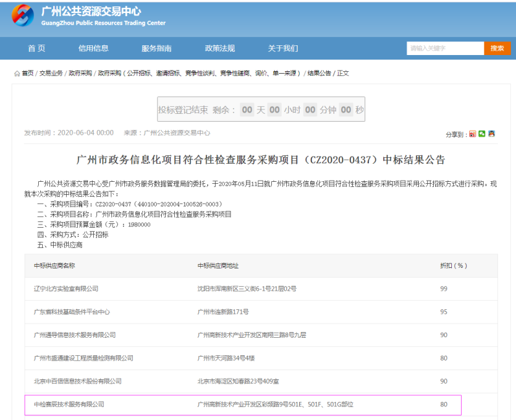Image resolution: width=516 pixels, height=420 pixels.
Task: Click the home icon in breadcrumb
Action: click(17, 73)
